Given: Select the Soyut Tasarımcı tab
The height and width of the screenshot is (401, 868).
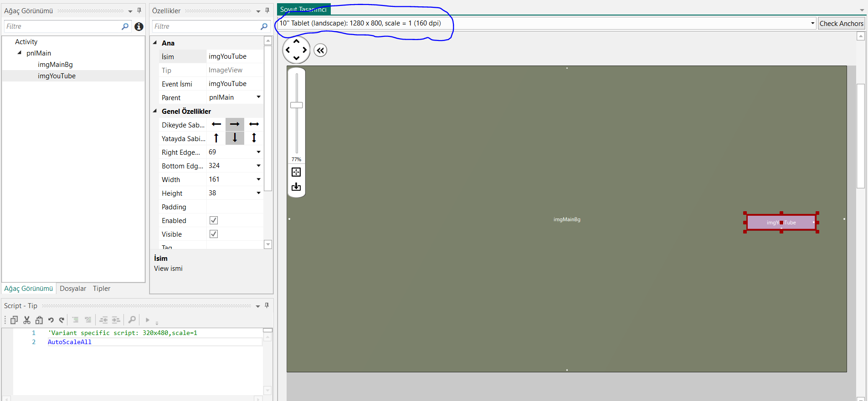Looking at the screenshot, I should click(303, 10).
